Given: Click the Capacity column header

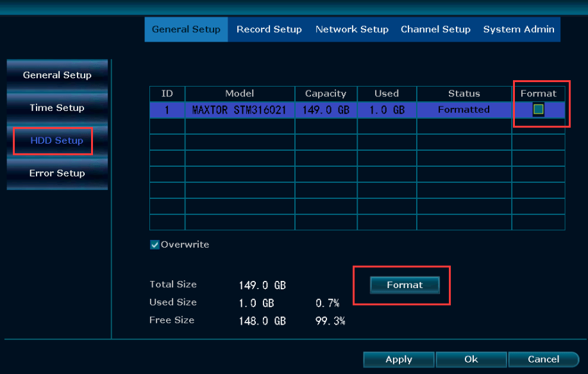Looking at the screenshot, I should (326, 94).
